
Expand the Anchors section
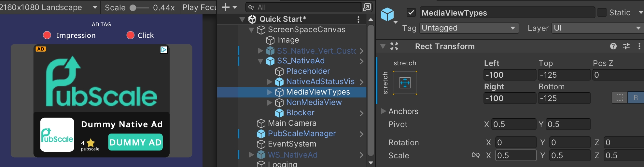pyautogui.click(x=384, y=111)
